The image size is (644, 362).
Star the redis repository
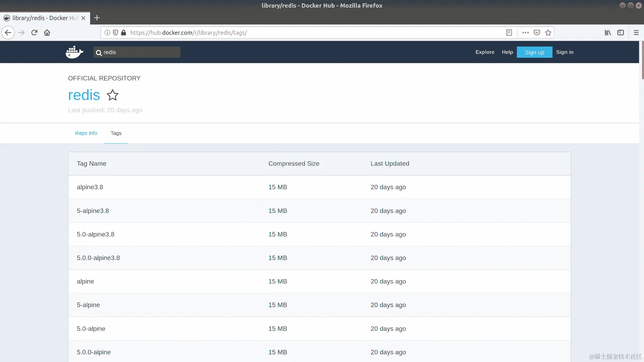click(x=113, y=95)
